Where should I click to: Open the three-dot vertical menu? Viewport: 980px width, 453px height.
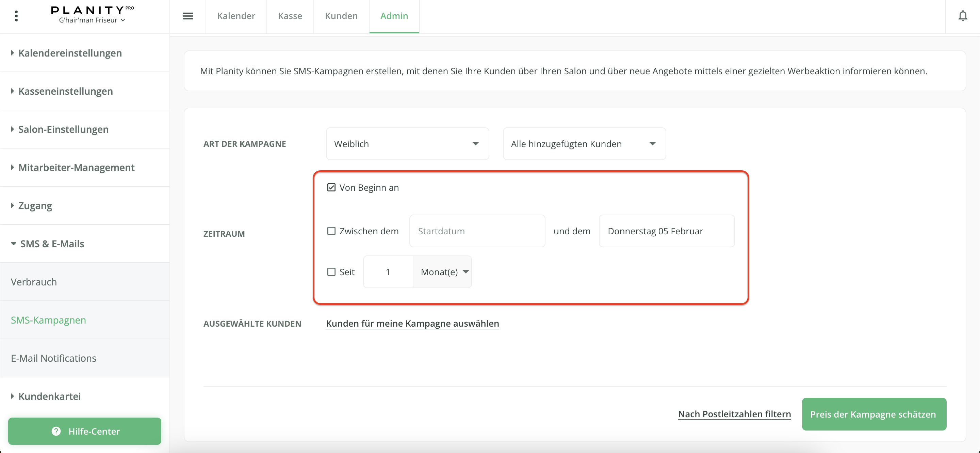click(16, 16)
